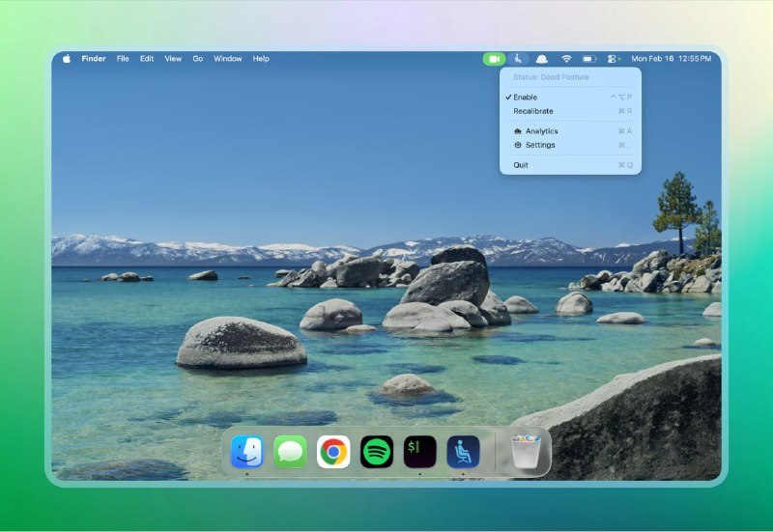Image resolution: width=773 pixels, height=532 pixels.
Task: Open Terminal from the Dock
Action: (x=419, y=452)
